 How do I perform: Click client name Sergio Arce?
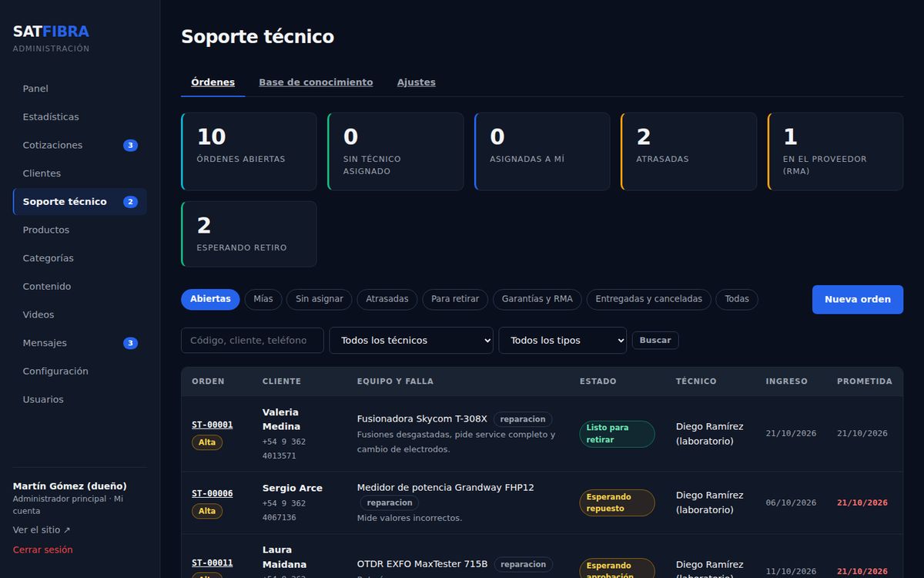point(293,488)
